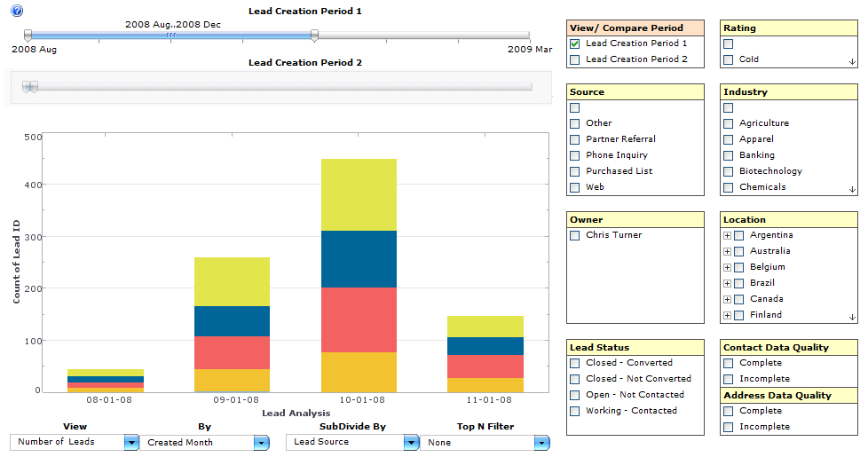Check the Argentina location checkbox
The image size is (868, 457).
tap(738, 236)
